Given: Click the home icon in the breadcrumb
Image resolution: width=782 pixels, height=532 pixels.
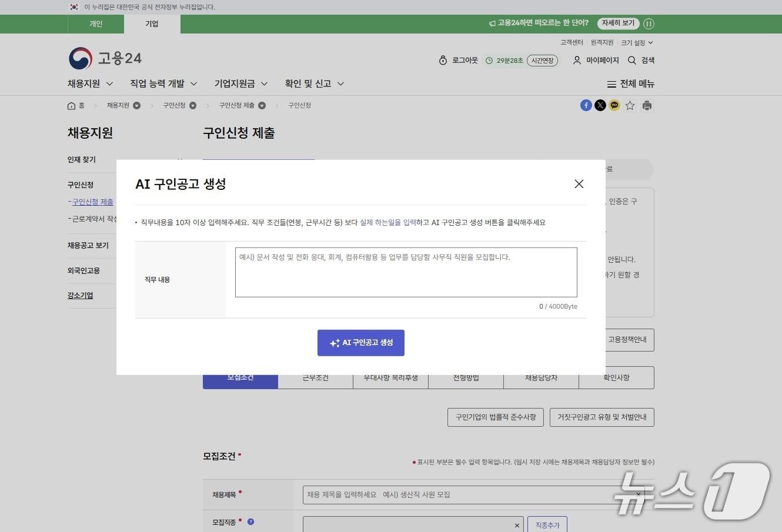Looking at the screenshot, I should (71, 105).
